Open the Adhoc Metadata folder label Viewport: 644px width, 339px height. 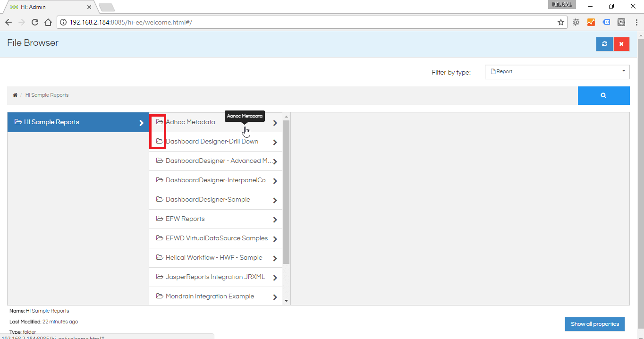click(190, 122)
